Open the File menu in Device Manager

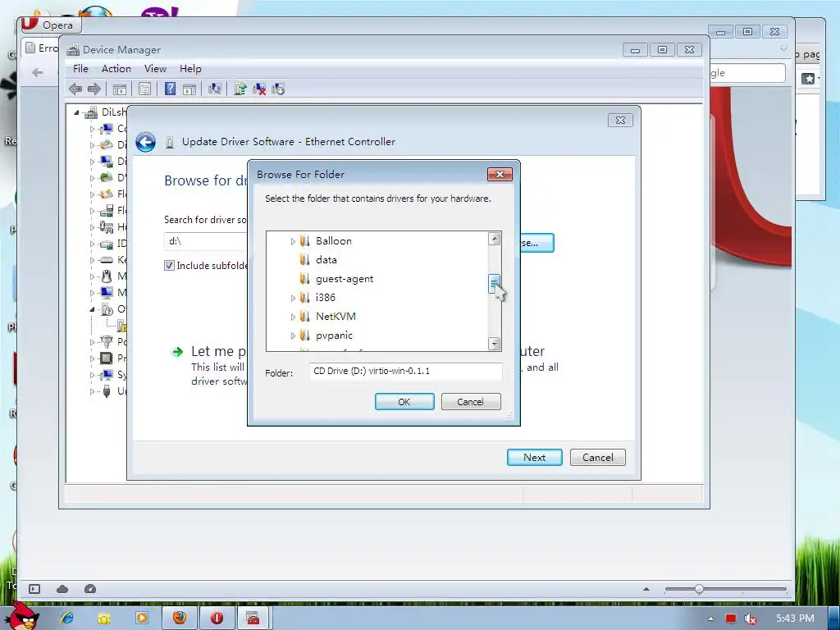click(81, 69)
